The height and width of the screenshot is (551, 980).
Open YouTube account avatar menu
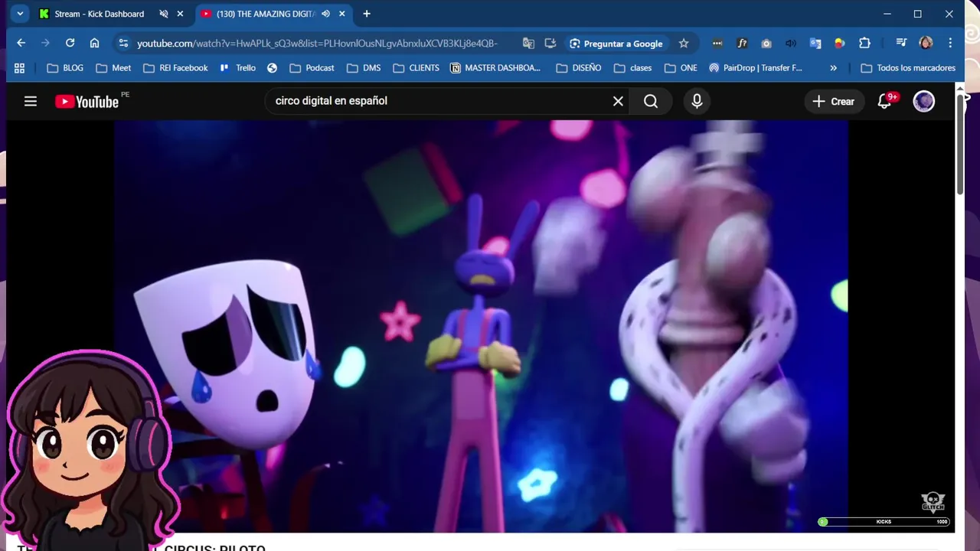[x=924, y=101]
